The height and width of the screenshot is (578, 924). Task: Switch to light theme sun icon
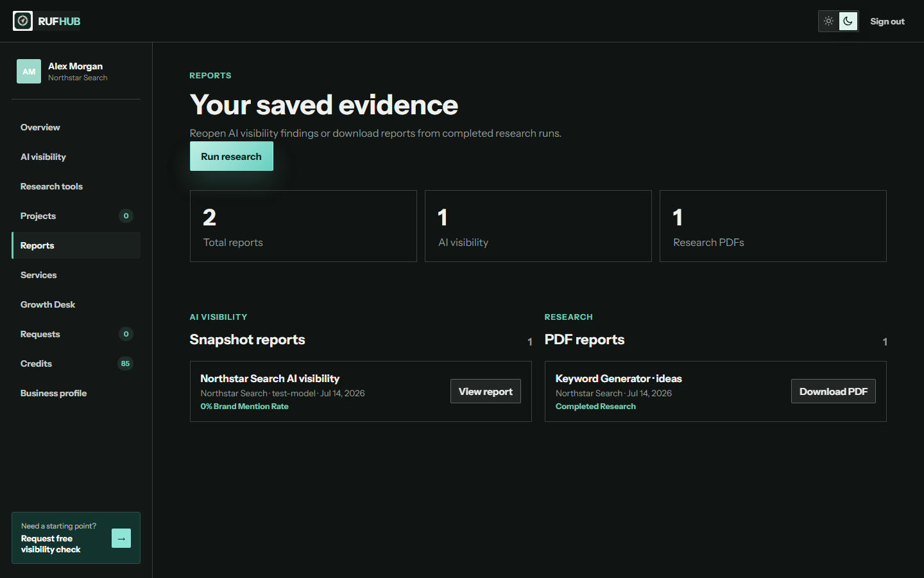click(x=828, y=21)
